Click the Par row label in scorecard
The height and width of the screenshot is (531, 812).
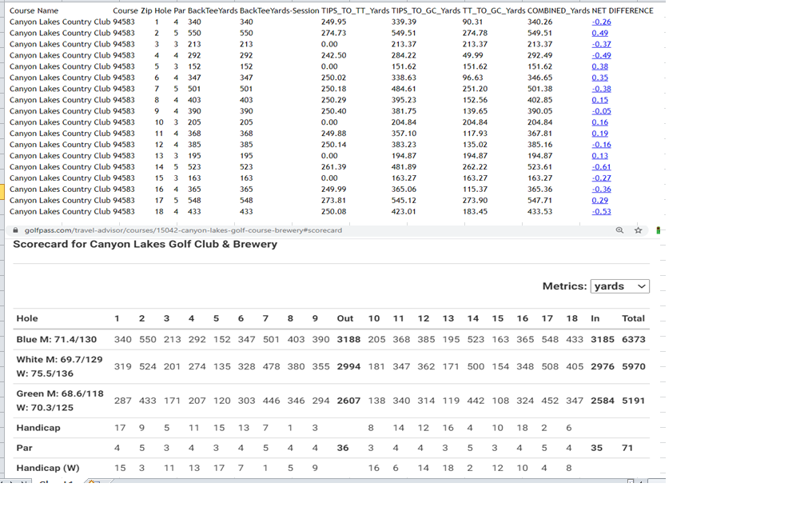coord(24,448)
